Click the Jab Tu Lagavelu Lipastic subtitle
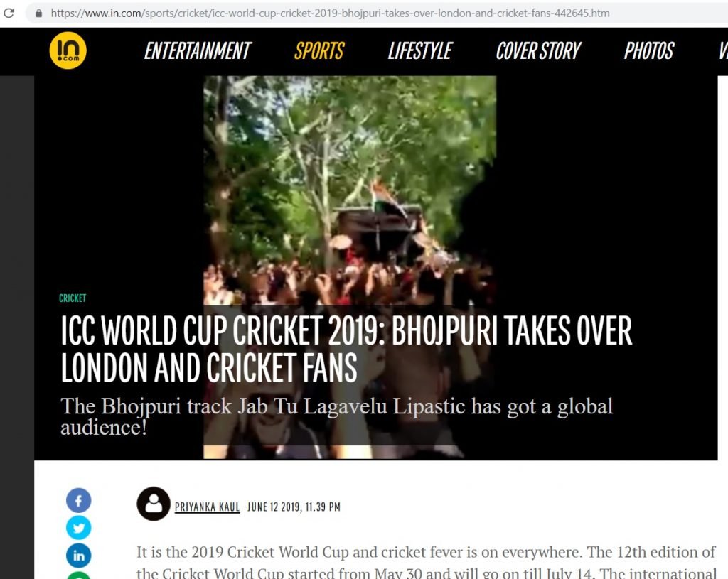Viewport: 728px width, 579px height. [336, 416]
